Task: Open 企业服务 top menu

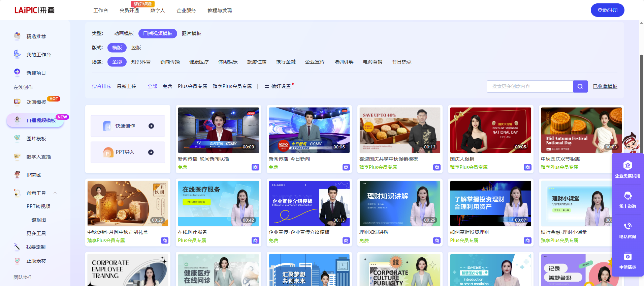Action: [186, 10]
